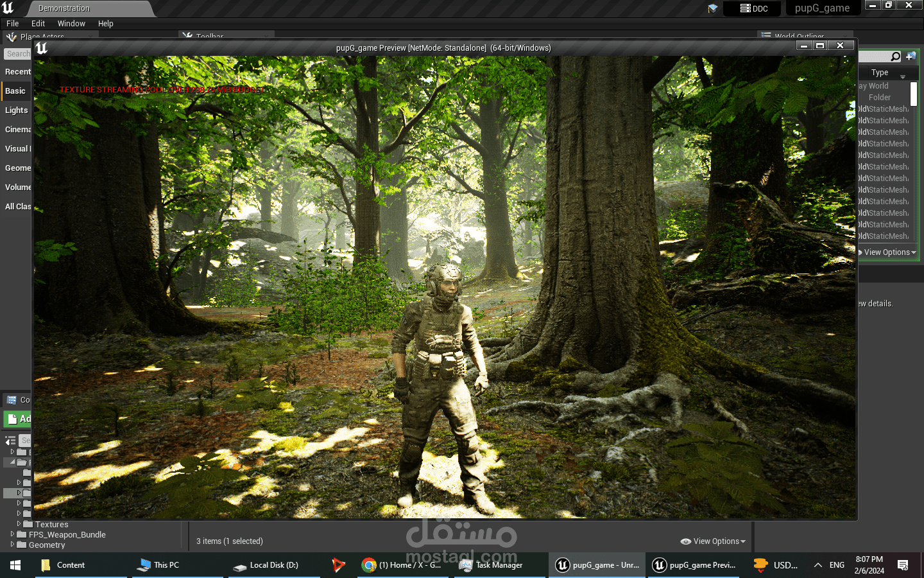Open the Help menu

tap(106, 24)
